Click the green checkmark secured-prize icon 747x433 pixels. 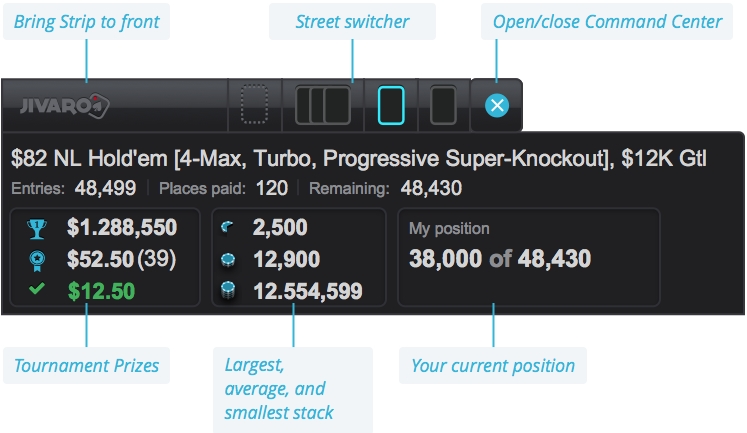(x=37, y=289)
